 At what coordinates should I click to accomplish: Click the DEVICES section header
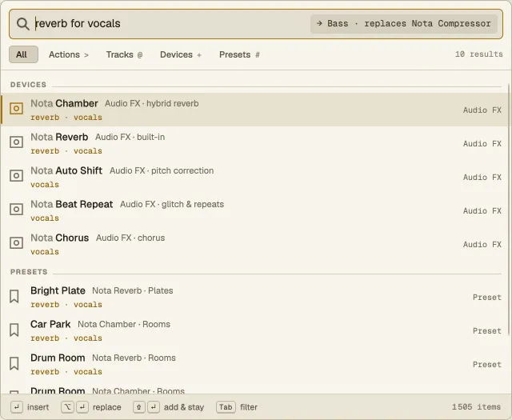[x=29, y=85]
